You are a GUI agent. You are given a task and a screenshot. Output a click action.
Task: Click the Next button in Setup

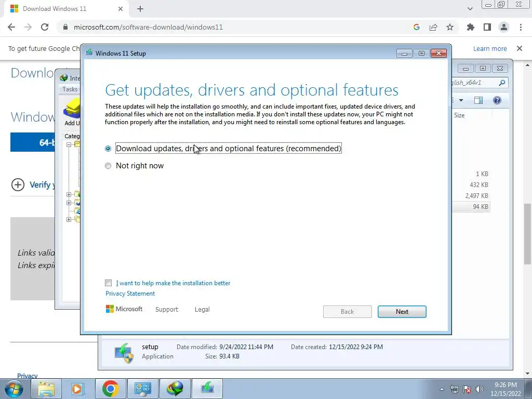[x=402, y=312]
